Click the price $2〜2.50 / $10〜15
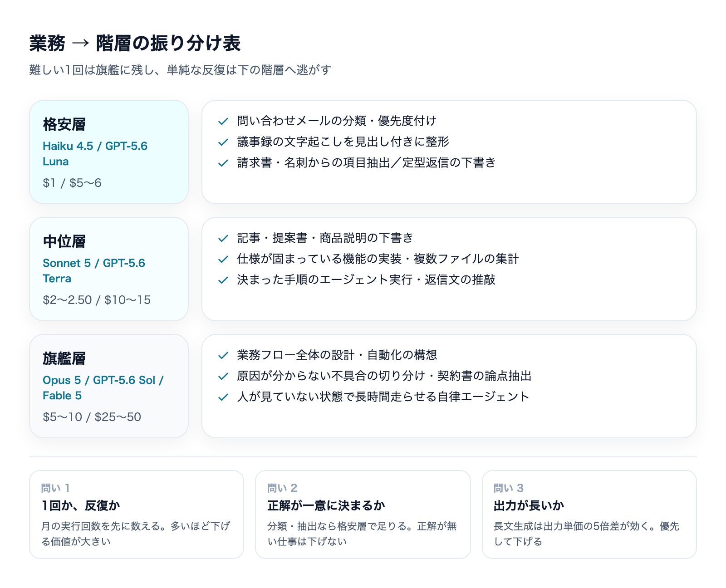 (x=97, y=300)
